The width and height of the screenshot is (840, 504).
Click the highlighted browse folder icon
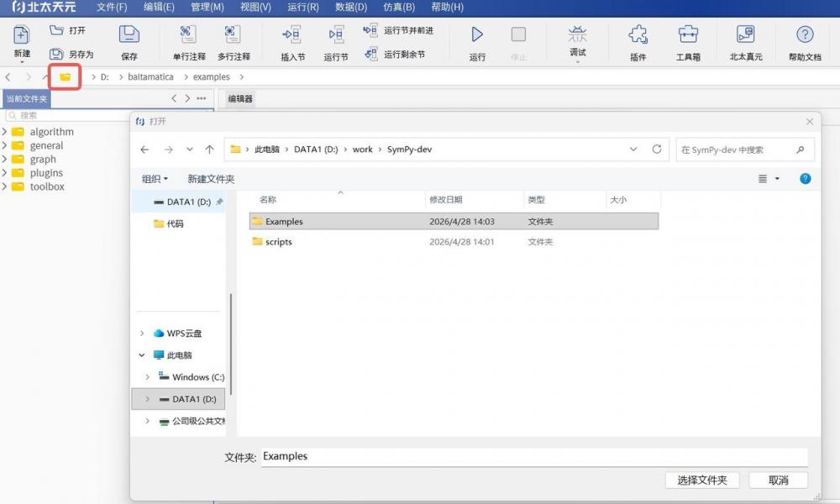coord(65,76)
